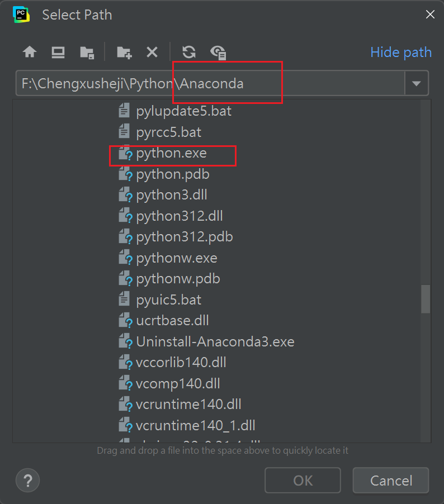The width and height of the screenshot is (444, 504).
Task: Select vcomp140.dll file
Action: [x=178, y=384]
